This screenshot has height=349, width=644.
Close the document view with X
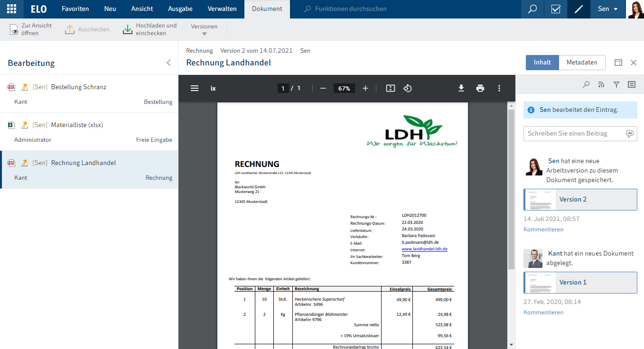[634, 63]
